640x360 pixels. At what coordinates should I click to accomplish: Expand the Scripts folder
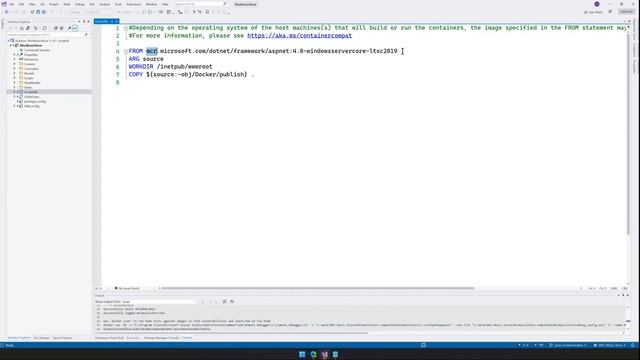click(x=14, y=78)
